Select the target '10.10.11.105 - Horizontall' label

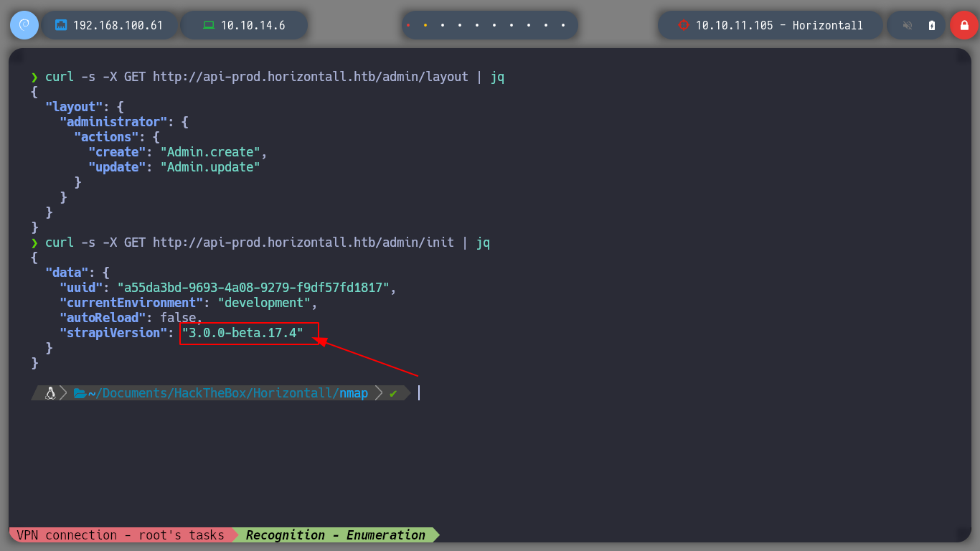coord(779,25)
